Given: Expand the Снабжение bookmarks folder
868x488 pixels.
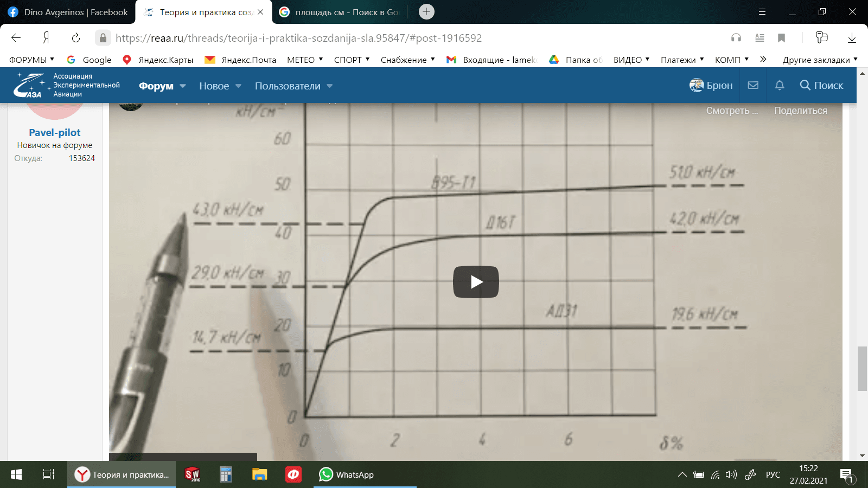Looking at the screenshot, I should (407, 60).
